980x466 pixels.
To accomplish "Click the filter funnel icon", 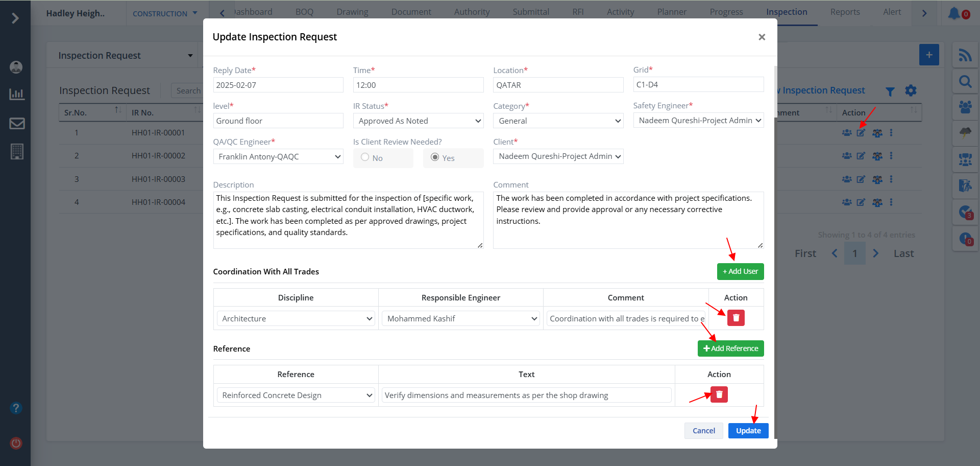I will click(x=890, y=91).
